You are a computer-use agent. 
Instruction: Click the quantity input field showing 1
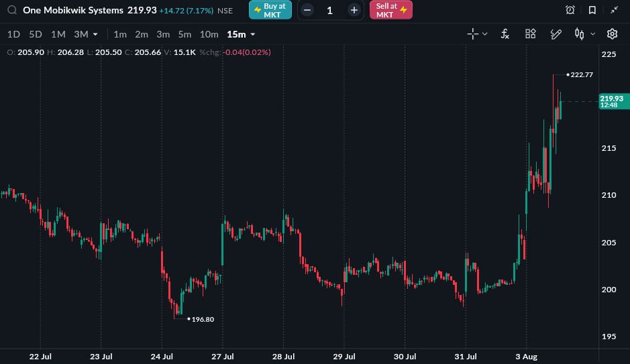(x=330, y=11)
